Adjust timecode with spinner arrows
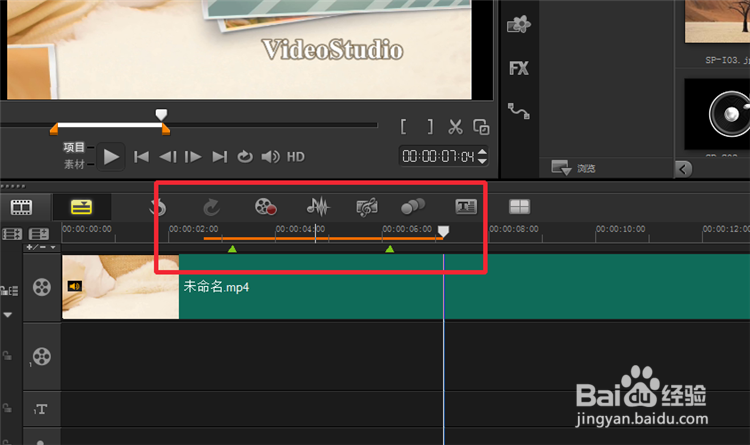This screenshot has height=445, width=750. pyautogui.click(x=482, y=156)
